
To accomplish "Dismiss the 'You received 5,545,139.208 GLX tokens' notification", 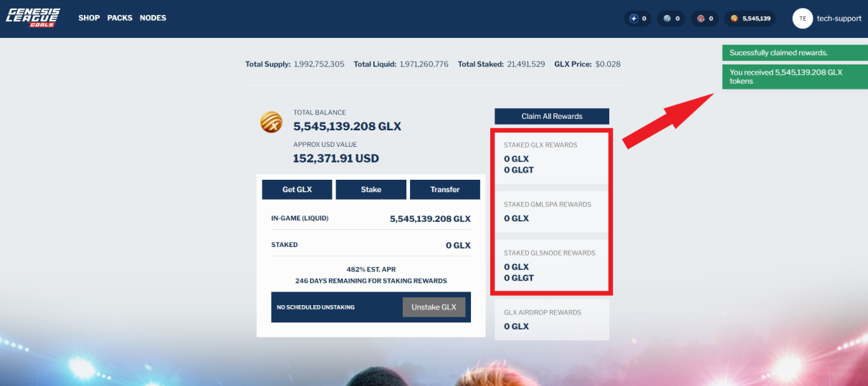I will [795, 77].
